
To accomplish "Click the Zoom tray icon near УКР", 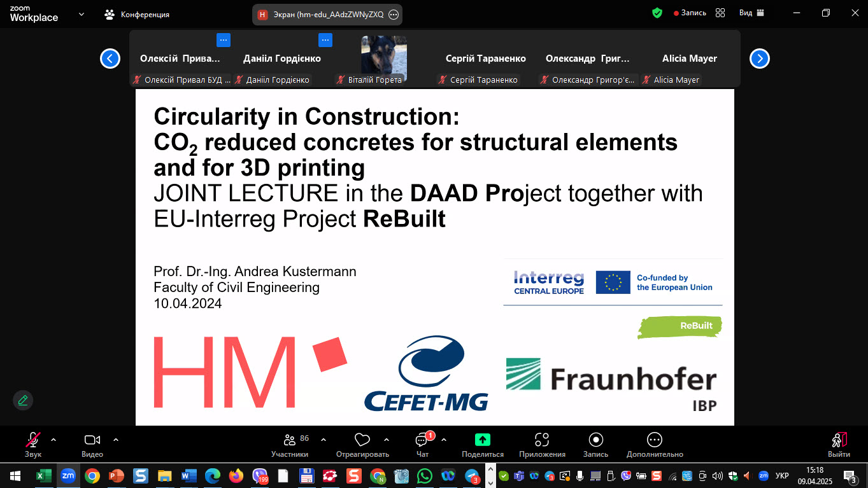I will point(764,475).
